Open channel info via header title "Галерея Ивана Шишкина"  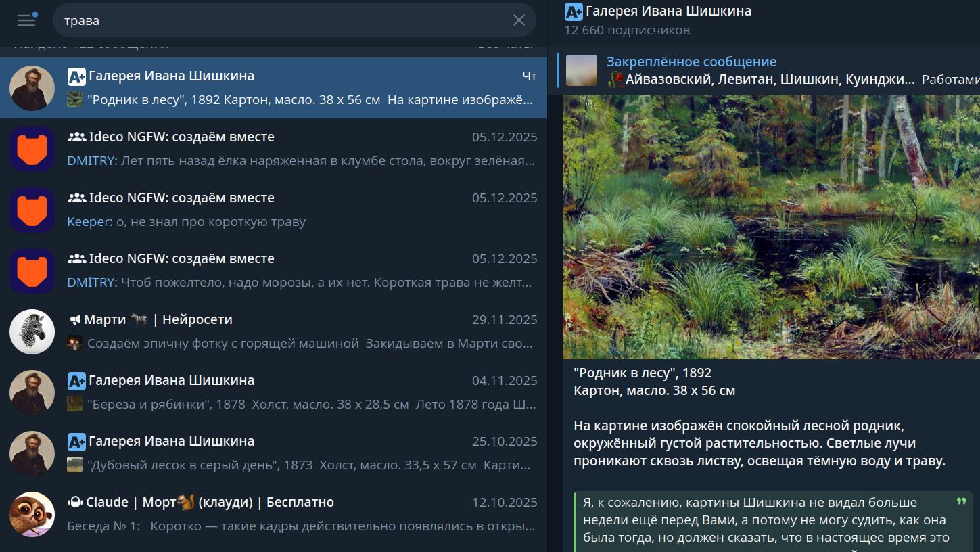pyautogui.click(x=668, y=11)
